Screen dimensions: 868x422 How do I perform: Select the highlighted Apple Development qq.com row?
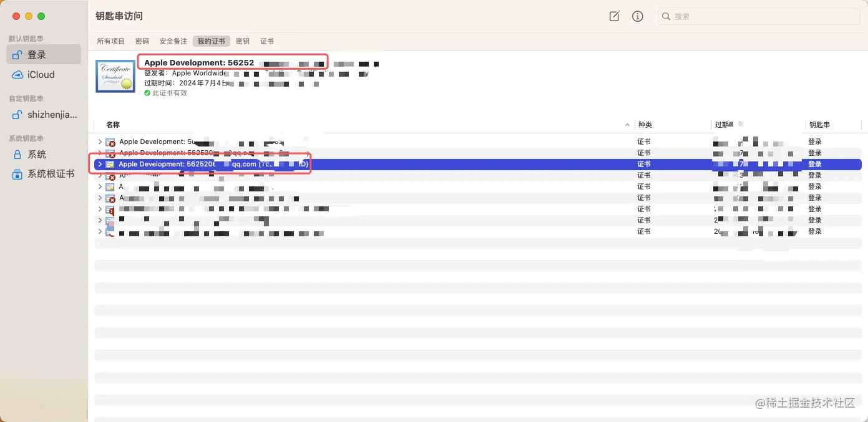click(x=478, y=164)
